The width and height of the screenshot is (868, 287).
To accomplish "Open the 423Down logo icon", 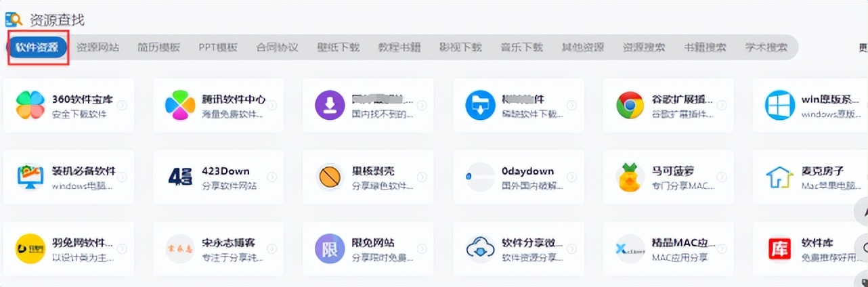I will pos(180,177).
